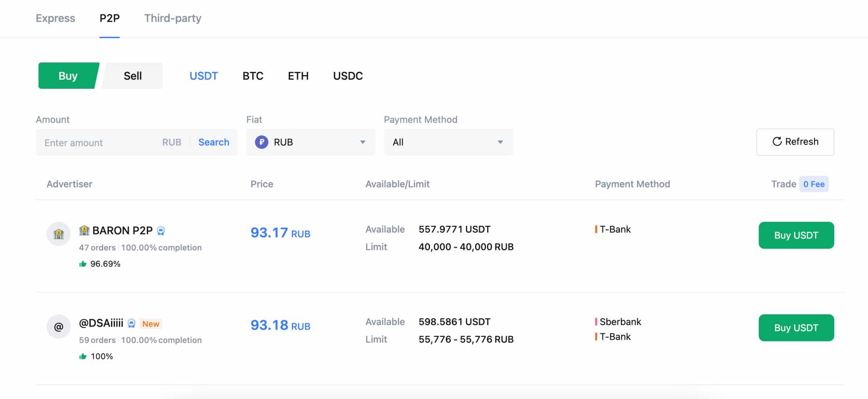Click verified badge next to BARON P2P

click(161, 231)
